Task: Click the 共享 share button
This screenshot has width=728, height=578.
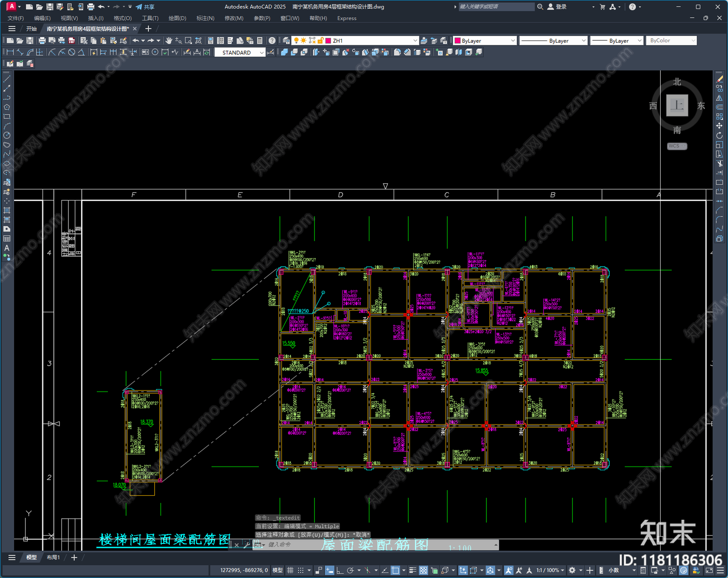Action: tap(145, 7)
